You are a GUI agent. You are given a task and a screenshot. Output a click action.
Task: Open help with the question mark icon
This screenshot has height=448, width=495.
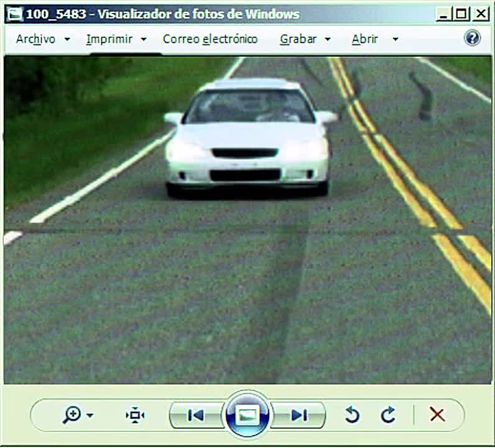pyautogui.click(x=472, y=38)
